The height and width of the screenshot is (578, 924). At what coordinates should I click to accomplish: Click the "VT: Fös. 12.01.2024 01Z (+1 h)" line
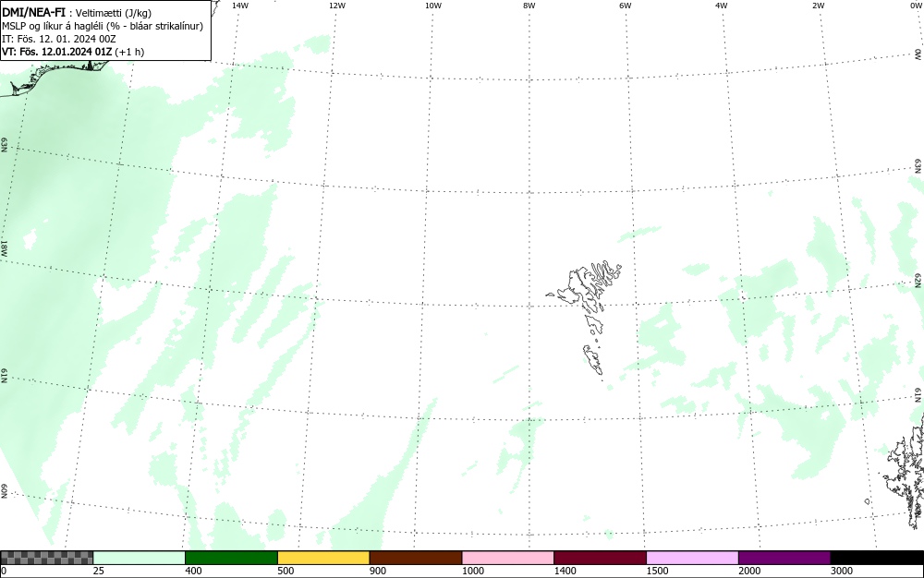point(73,52)
